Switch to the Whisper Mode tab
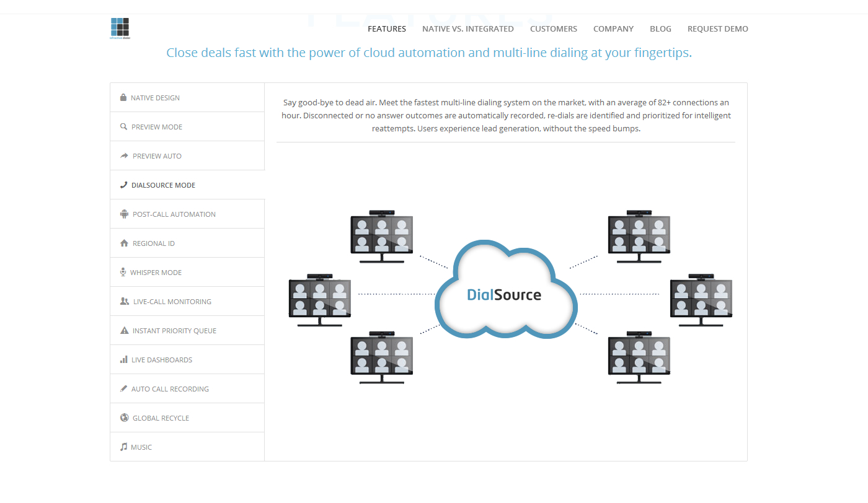 tap(187, 272)
